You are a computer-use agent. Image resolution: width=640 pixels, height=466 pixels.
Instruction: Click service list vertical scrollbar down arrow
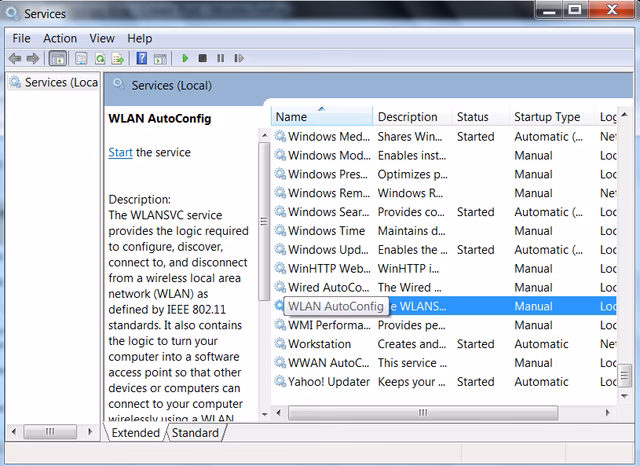pyautogui.click(x=624, y=396)
